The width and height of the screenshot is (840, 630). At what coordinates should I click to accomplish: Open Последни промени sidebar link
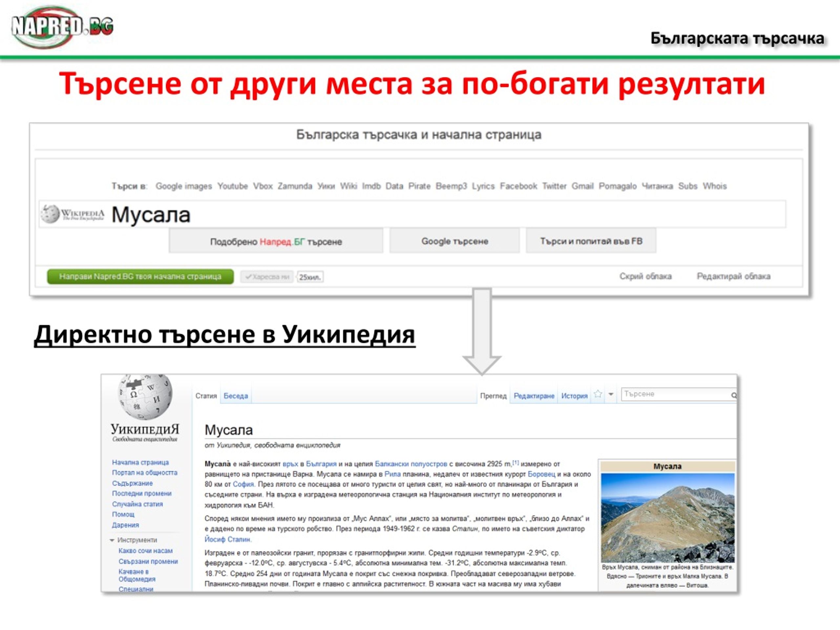tap(142, 493)
